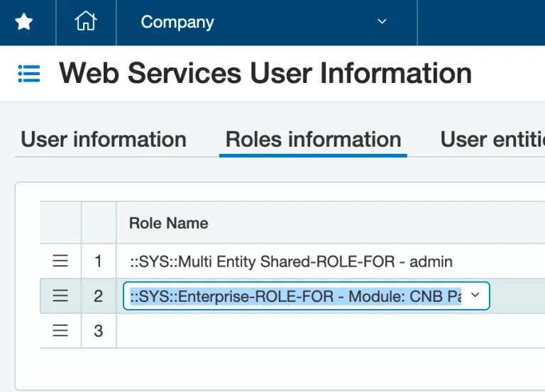
Task: Open the Company dropdown menu
Action: pos(267,22)
